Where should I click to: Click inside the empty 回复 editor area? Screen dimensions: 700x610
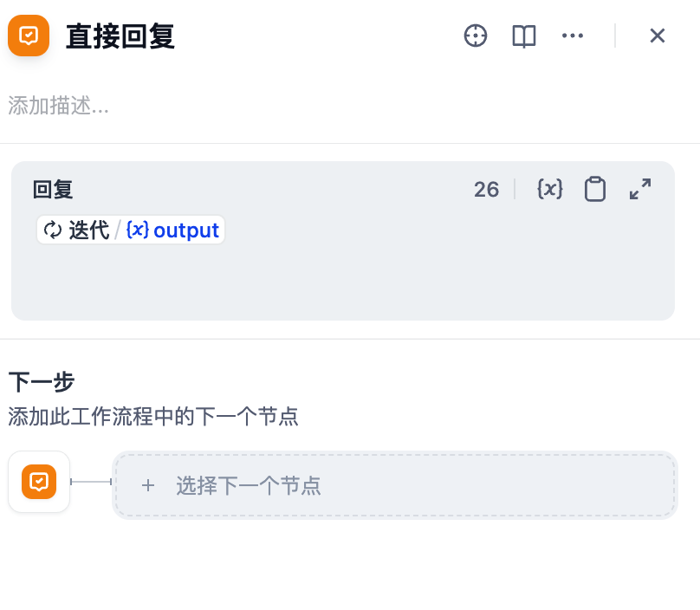point(343,277)
